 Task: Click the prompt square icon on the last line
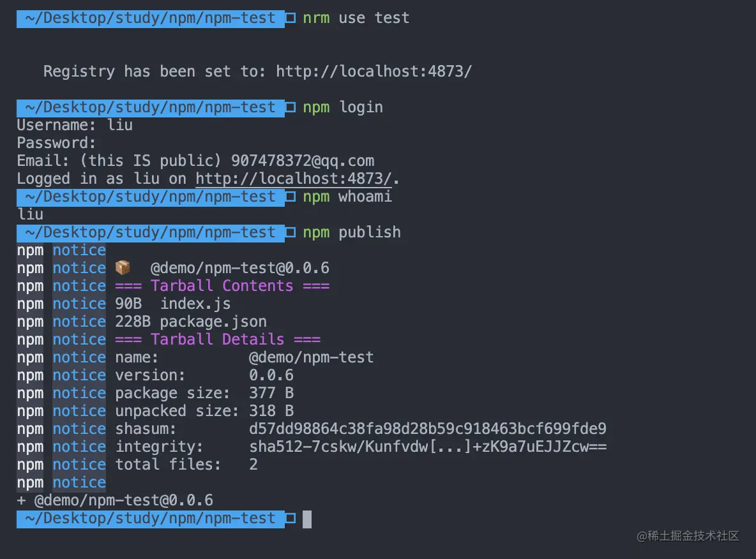[x=291, y=518]
